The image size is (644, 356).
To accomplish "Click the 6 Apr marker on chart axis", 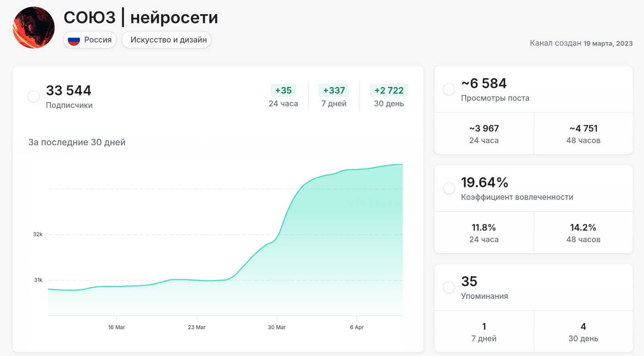I will click(x=357, y=327).
